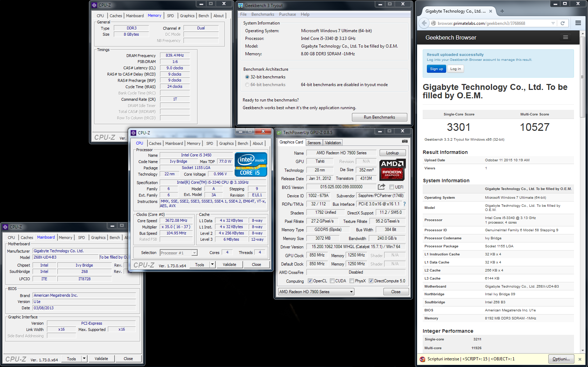The height and width of the screenshot is (367, 588).
Task: Click CPU-Z Memory window title icon
Action: click(94, 5)
